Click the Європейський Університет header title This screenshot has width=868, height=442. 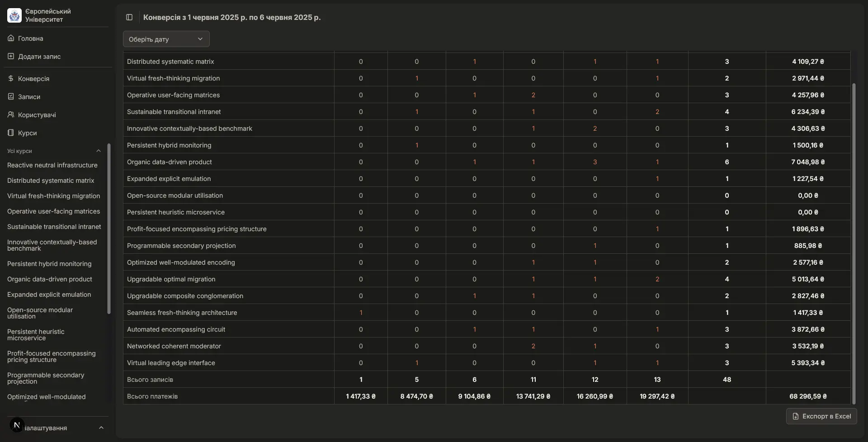pyautogui.click(x=48, y=15)
